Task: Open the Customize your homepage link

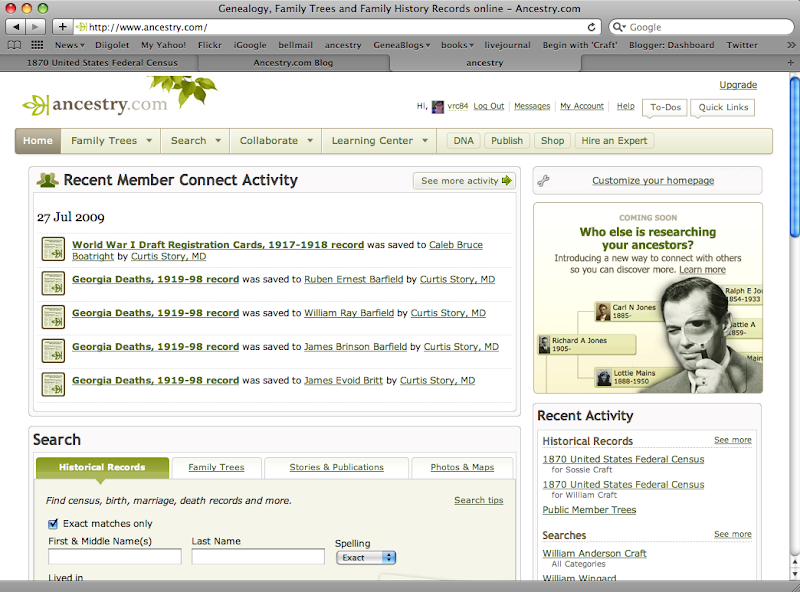Action: click(653, 181)
